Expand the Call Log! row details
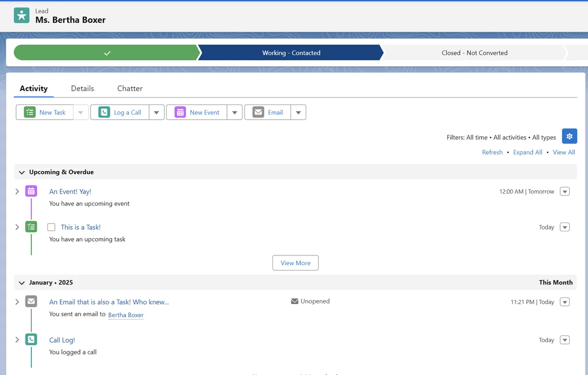588x375 pixels. click(17, 339)
